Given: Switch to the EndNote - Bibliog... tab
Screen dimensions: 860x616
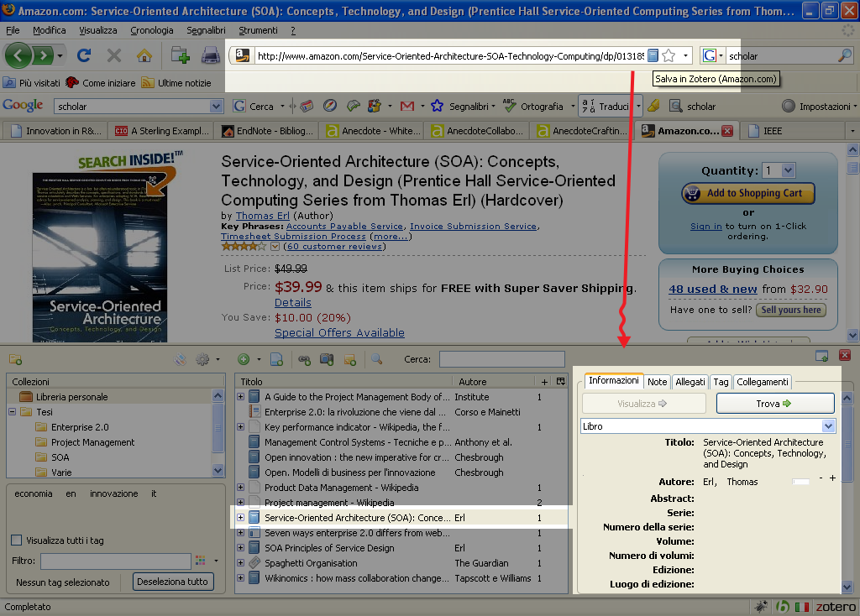Looking at the screenshot, I should [267, 131].
